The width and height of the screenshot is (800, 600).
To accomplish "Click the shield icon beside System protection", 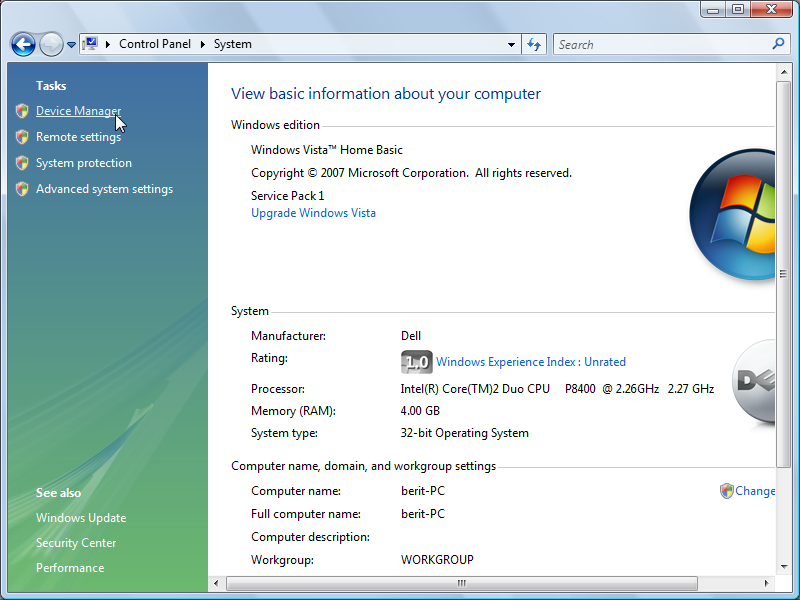I will [22, 163].
